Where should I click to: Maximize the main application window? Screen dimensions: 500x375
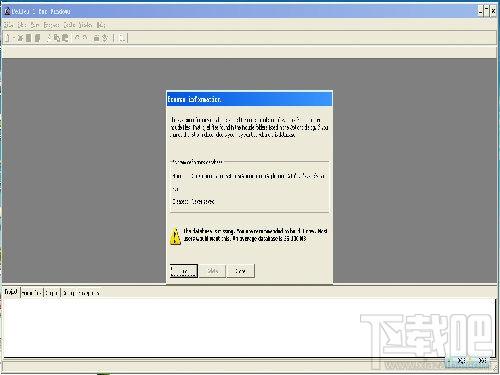click(x=487, y=11)
